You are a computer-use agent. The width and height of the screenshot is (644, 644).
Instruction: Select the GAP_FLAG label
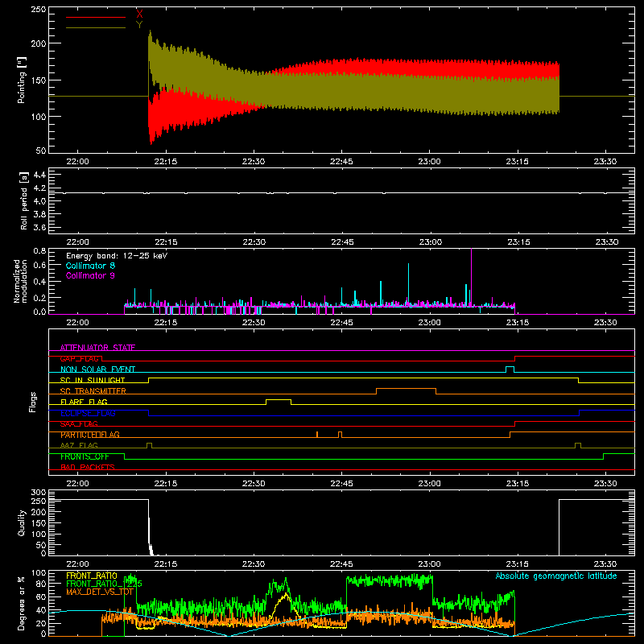coord(80,358)
